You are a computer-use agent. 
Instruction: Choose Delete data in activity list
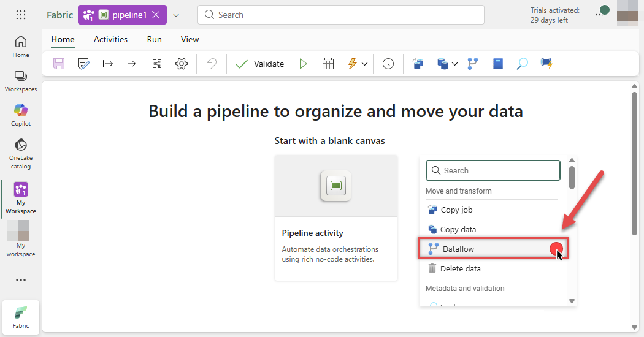[x=492, y=268]
